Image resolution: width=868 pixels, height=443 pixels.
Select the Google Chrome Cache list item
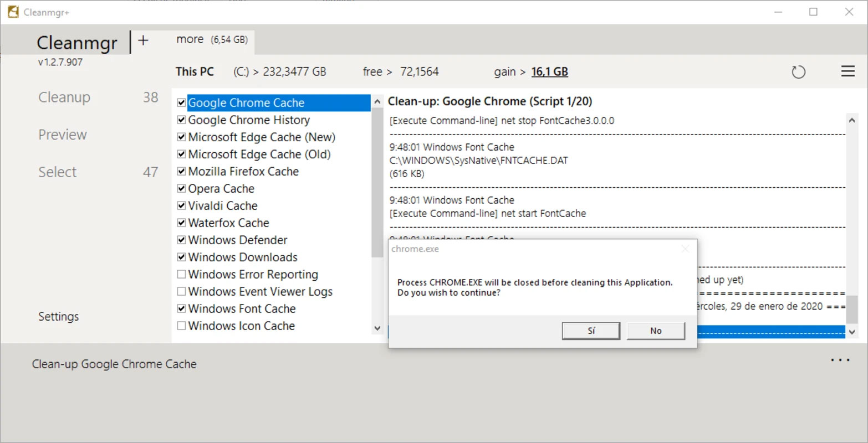246,103
